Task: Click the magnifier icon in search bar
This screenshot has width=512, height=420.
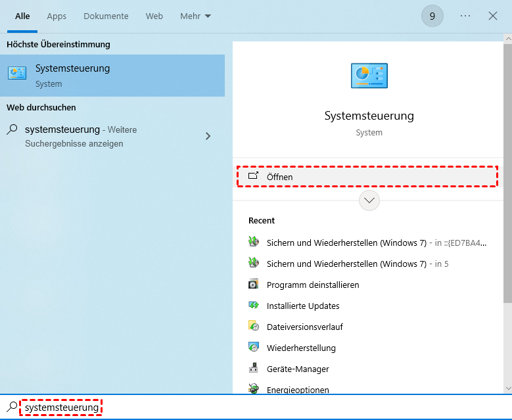Action: coord(11,408)
